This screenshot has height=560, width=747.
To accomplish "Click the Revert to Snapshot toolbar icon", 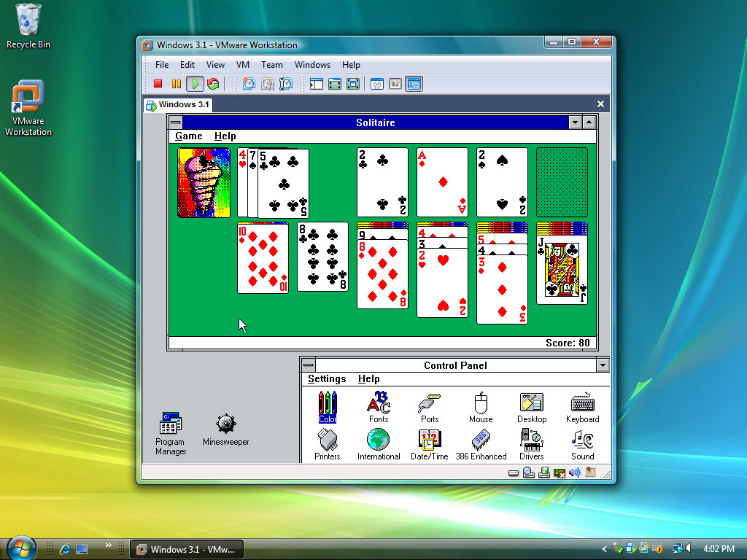I will (x=267, y=84).
